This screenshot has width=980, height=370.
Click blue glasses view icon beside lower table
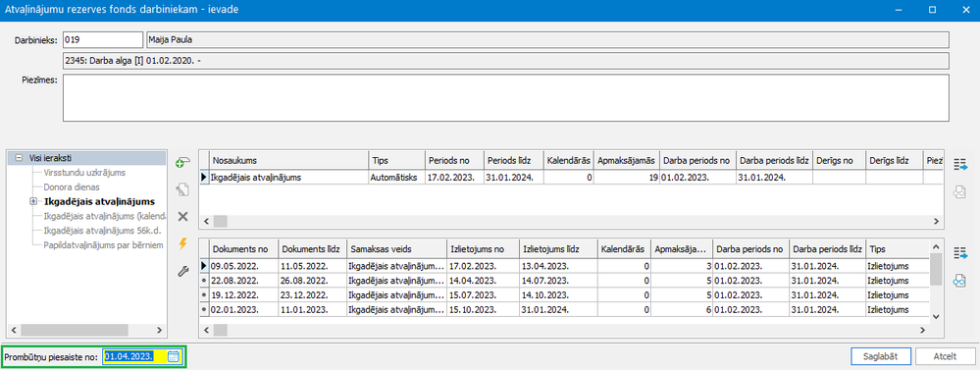pos(960,282)
